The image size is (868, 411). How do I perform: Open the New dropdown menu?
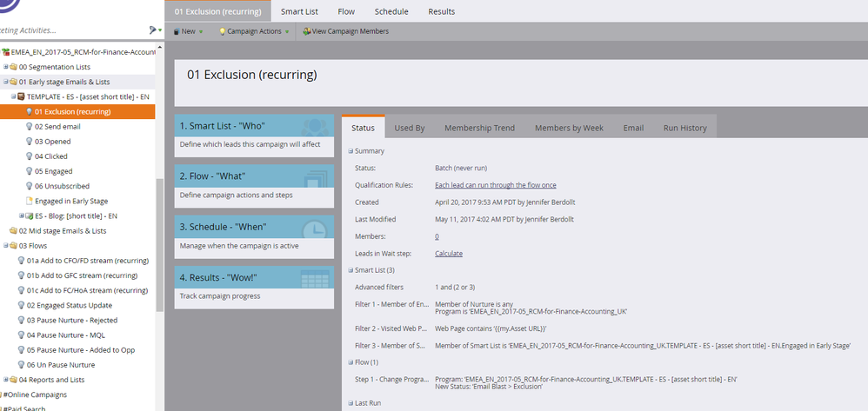pos(188,31)
